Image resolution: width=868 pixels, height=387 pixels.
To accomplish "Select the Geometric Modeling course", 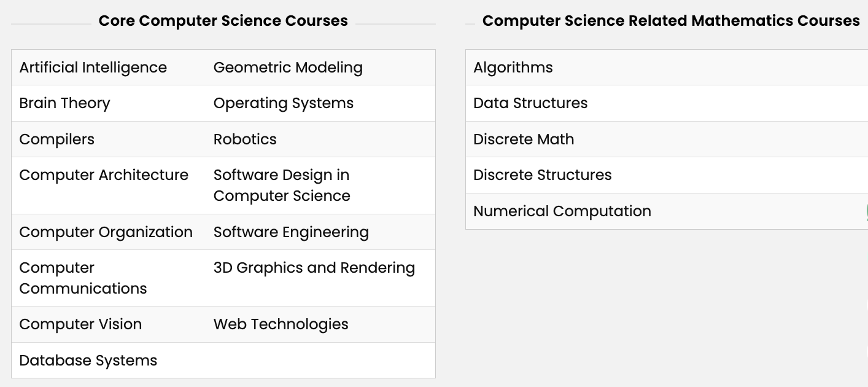I will click(288, 68).
